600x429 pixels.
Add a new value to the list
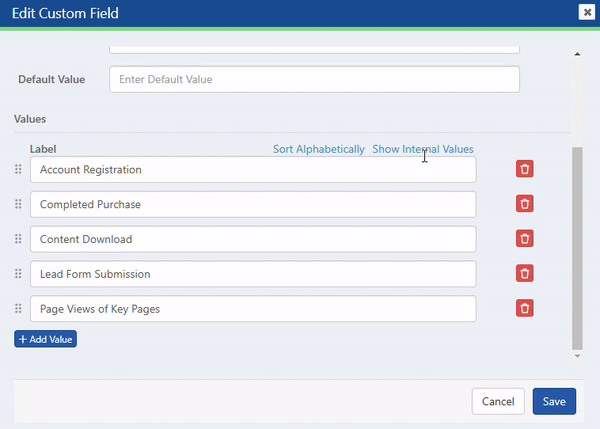[x=46, y=339]
